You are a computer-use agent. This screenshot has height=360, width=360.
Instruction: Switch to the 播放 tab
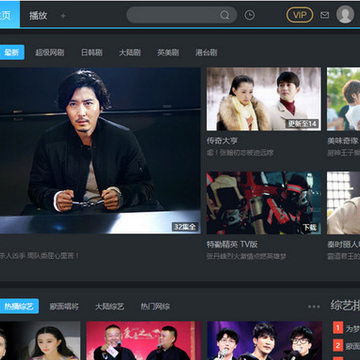pyautogui.click(x=38, y=16)
